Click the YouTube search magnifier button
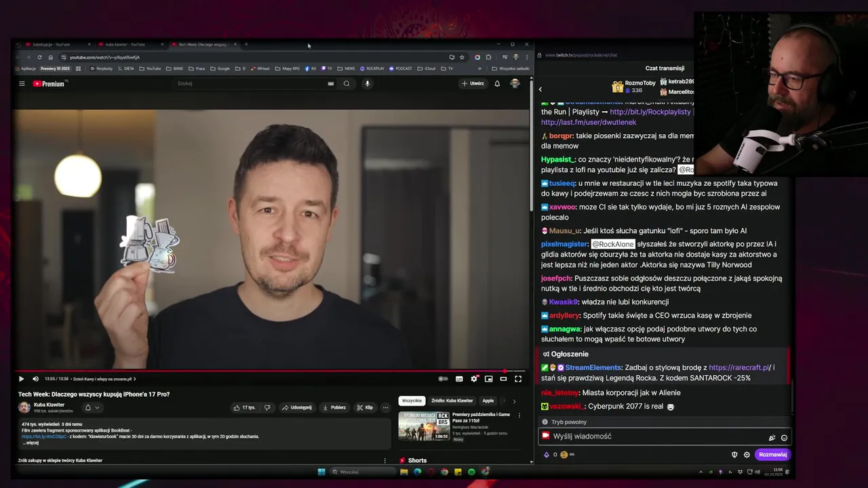868x488 pixels. (347, 83)
